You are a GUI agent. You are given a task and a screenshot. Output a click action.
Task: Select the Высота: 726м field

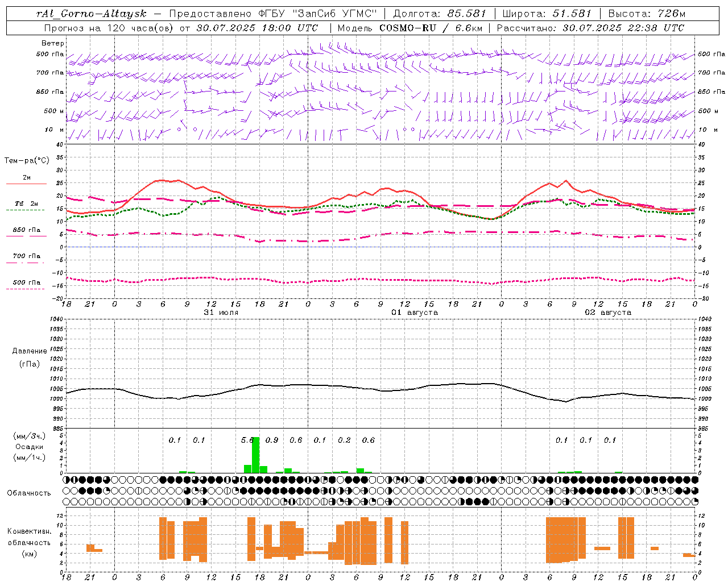tap(647, 14)
